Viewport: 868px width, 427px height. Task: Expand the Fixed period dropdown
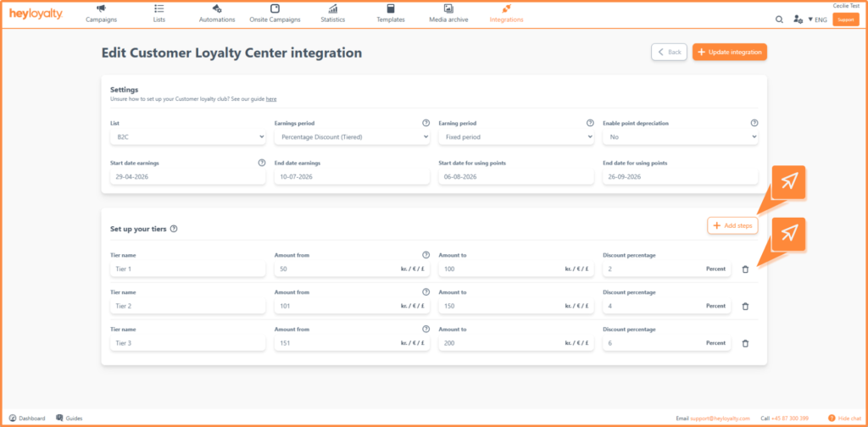tap(516, 136)
